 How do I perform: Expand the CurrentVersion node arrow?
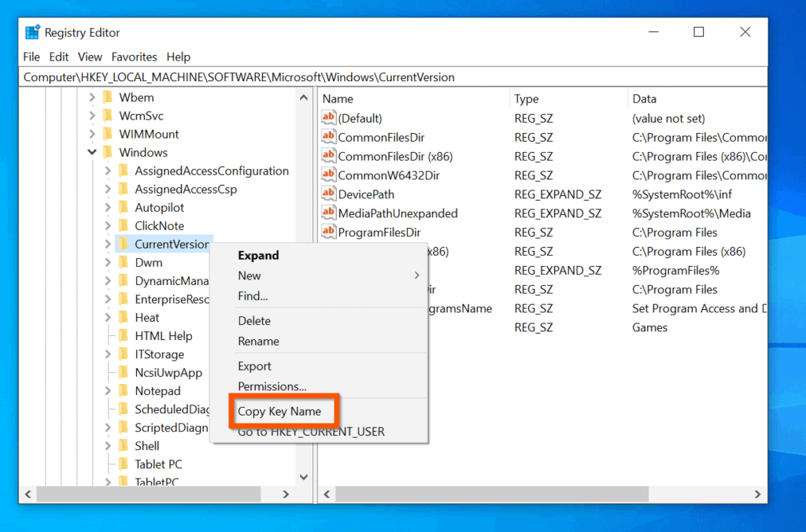pyautogui.click(x=108, y=244)
